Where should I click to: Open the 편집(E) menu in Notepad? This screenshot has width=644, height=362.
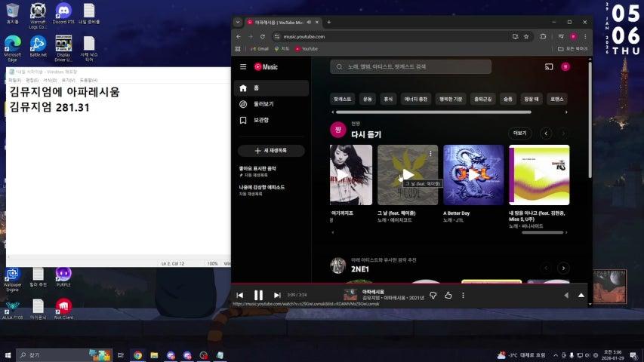point(32,80)
